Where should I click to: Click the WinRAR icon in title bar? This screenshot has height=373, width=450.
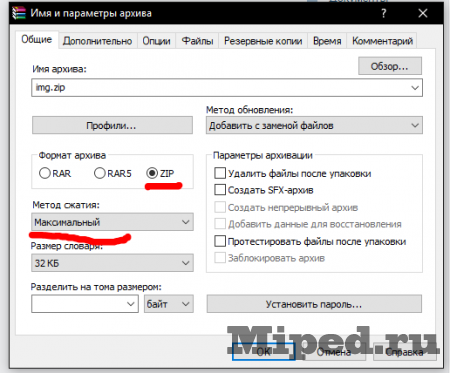coord(19,13)
